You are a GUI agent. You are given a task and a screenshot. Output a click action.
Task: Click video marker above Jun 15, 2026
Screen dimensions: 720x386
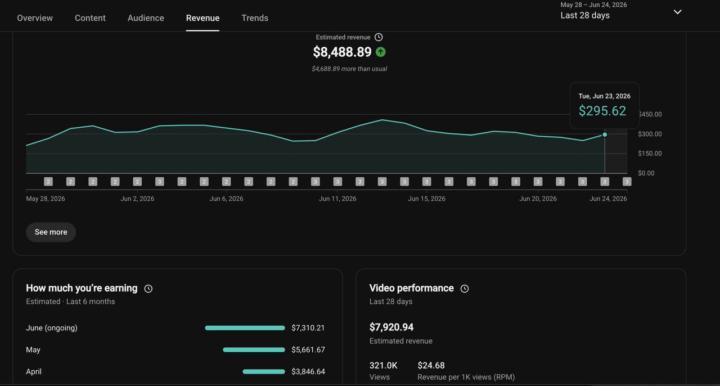427,182
